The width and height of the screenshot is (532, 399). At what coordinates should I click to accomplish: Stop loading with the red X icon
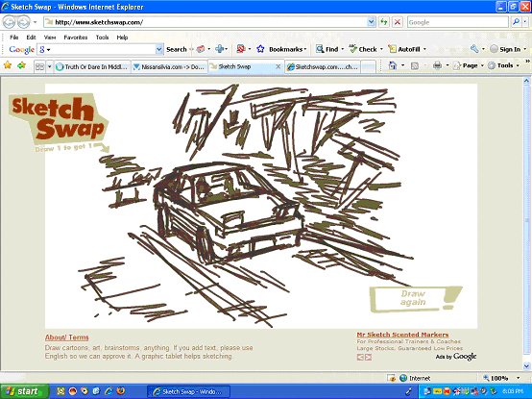(x=397, y=22)
